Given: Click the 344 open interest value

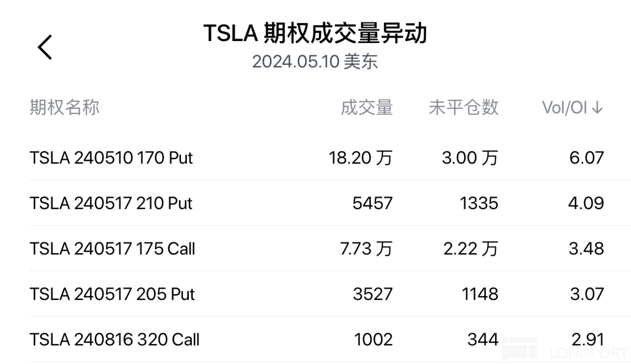Looking at the screenshot, I should [x=483, y=339].
